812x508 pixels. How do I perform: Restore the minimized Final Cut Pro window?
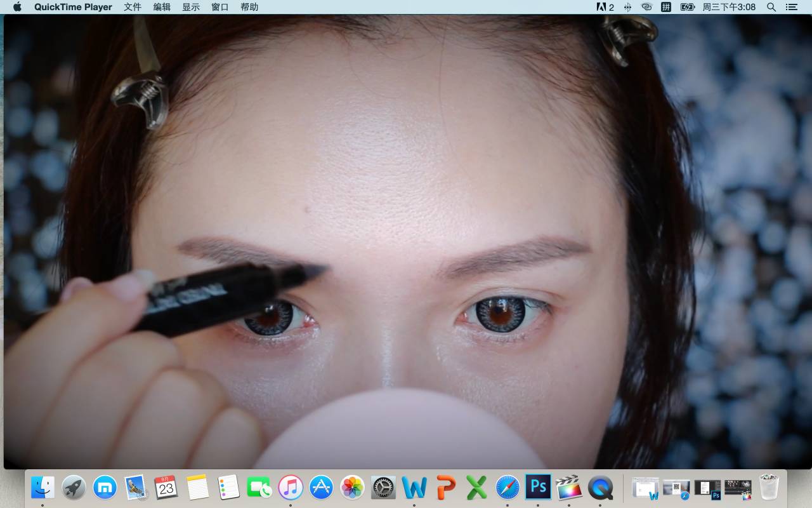(x=738, y=488)
